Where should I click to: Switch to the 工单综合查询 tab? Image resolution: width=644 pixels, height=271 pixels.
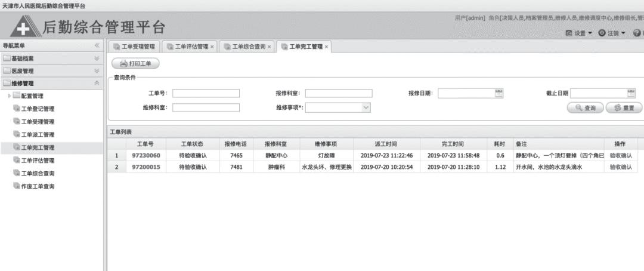tap(245, 47)
